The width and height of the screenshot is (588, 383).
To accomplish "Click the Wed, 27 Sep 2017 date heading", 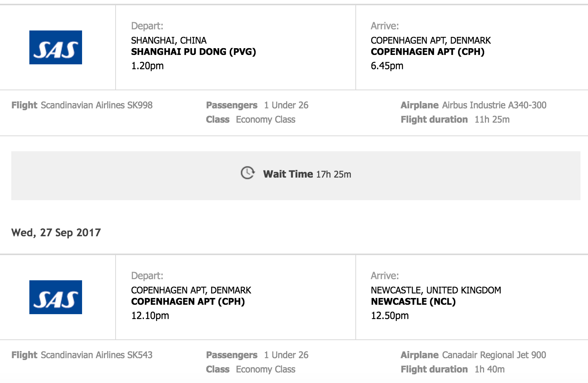I will tap(56, 233).
